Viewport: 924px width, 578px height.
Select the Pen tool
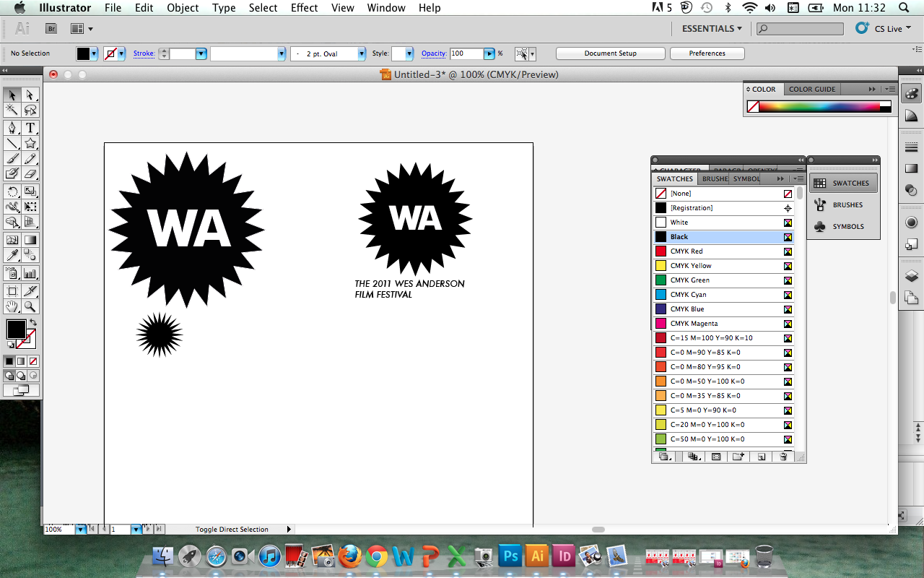[x=12, y=128]
